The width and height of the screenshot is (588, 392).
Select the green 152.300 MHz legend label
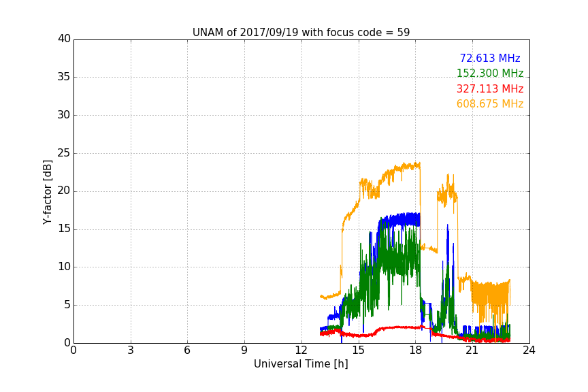(x=490, y=73)
